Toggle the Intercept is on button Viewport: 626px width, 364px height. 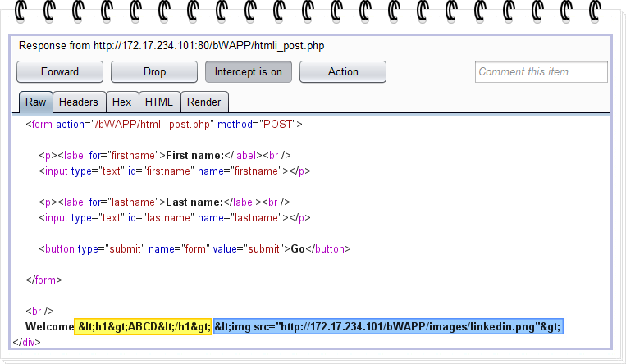[x=249, y=72]
